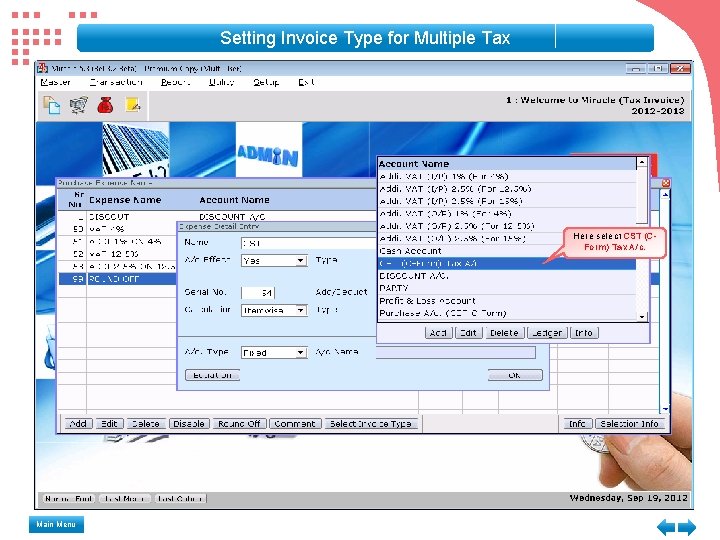Click the Disable button

pos(189,424)
